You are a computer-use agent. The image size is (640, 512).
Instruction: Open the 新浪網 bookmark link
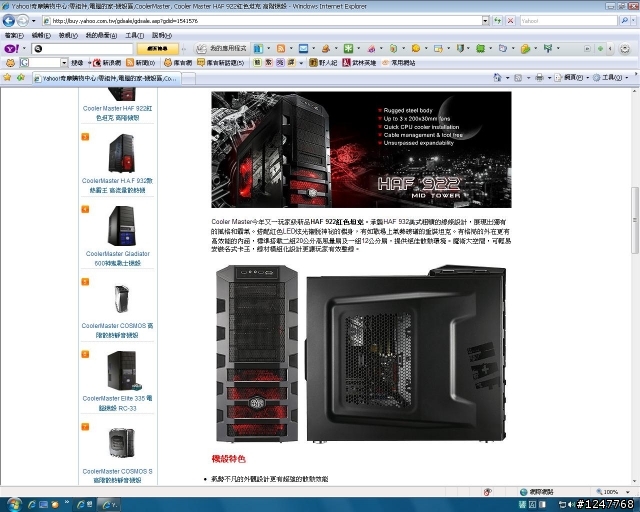[107, 63]
